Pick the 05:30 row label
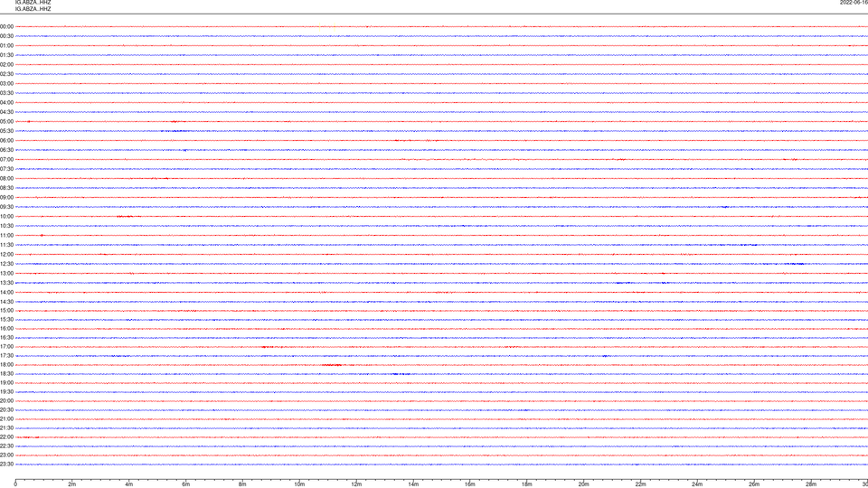This screenshot has height=488, width=868. (6, 131)
